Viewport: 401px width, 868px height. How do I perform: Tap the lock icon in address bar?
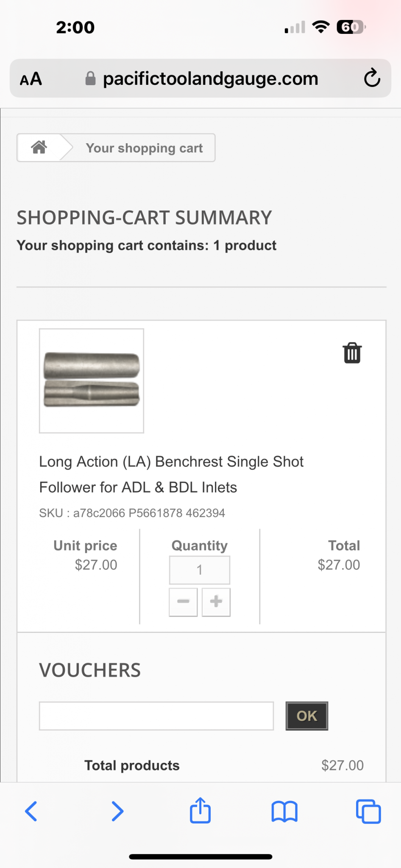[90, 78]
